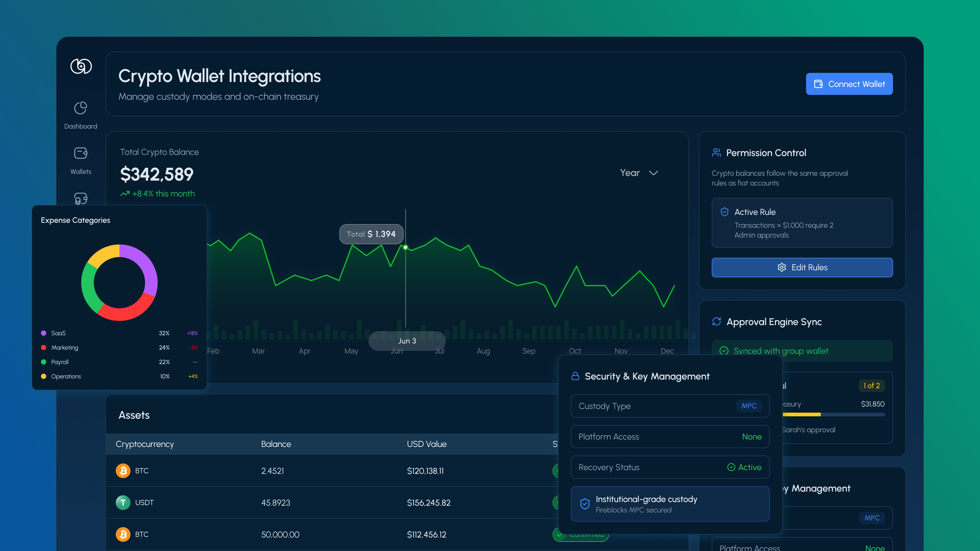980x551 pixels.
Task: Click the $156,245.82 USD value cell
Action: point(429,503)
